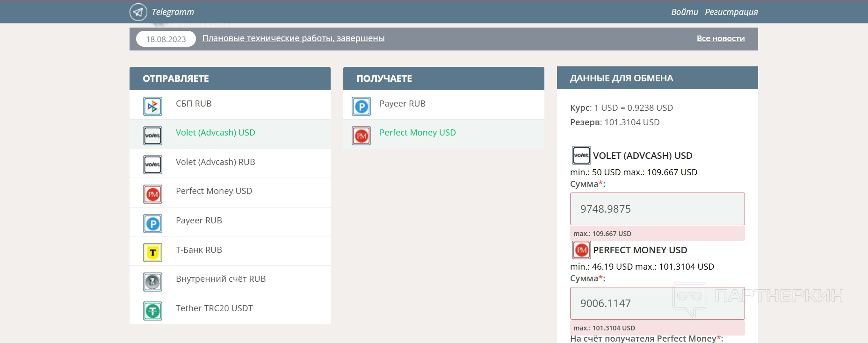View Все новости news archive
The height and width of the screenshot is (343, 868).
point(721,38)
